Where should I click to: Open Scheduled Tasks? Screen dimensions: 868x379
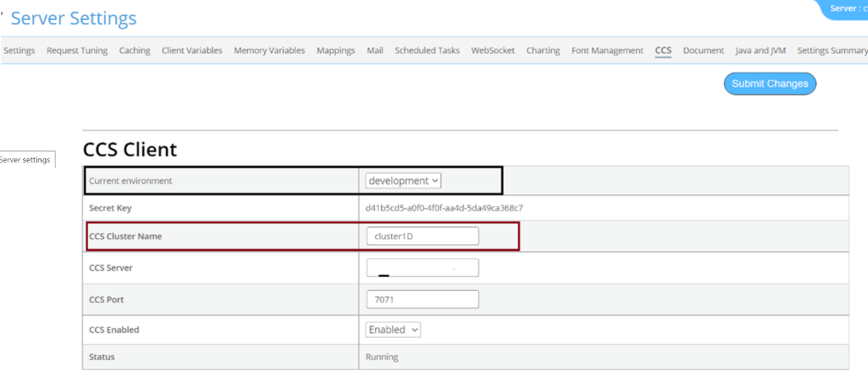[x=427, y=50]
